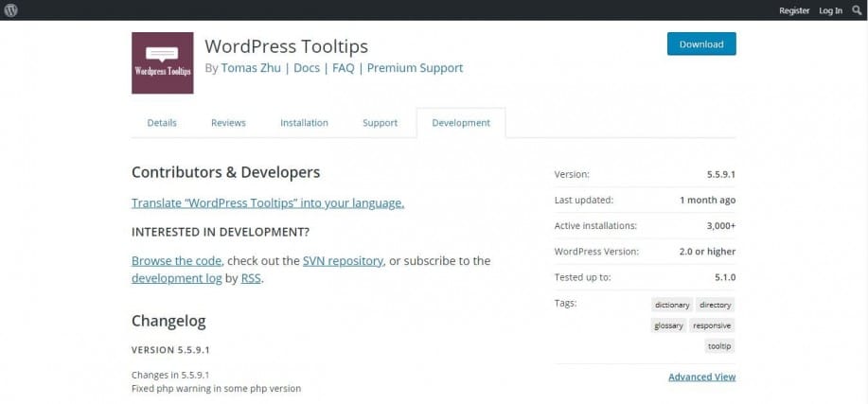Click the 3,000+ active installations value
The width and height of the screenshot is (868, 404).
pyautogui.click(x=721, y=226)
